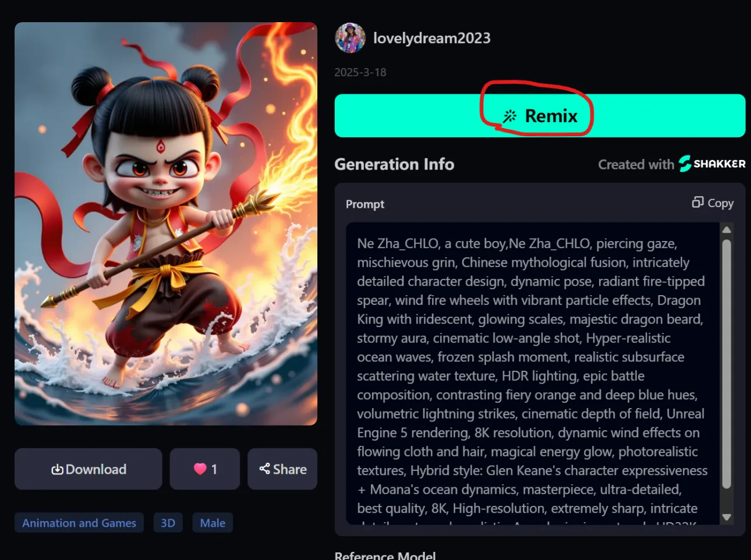Click the download arrow icon
The image size is (751, 560).
tap(57, 469)
